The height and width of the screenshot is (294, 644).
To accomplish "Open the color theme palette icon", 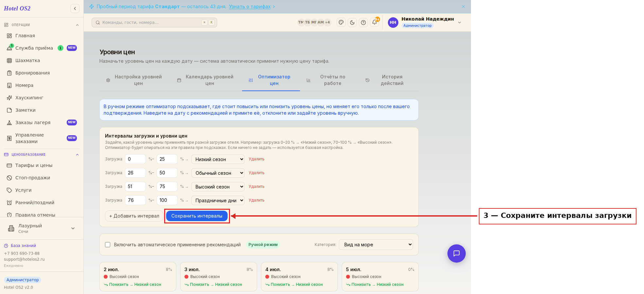I will point(341,23).
